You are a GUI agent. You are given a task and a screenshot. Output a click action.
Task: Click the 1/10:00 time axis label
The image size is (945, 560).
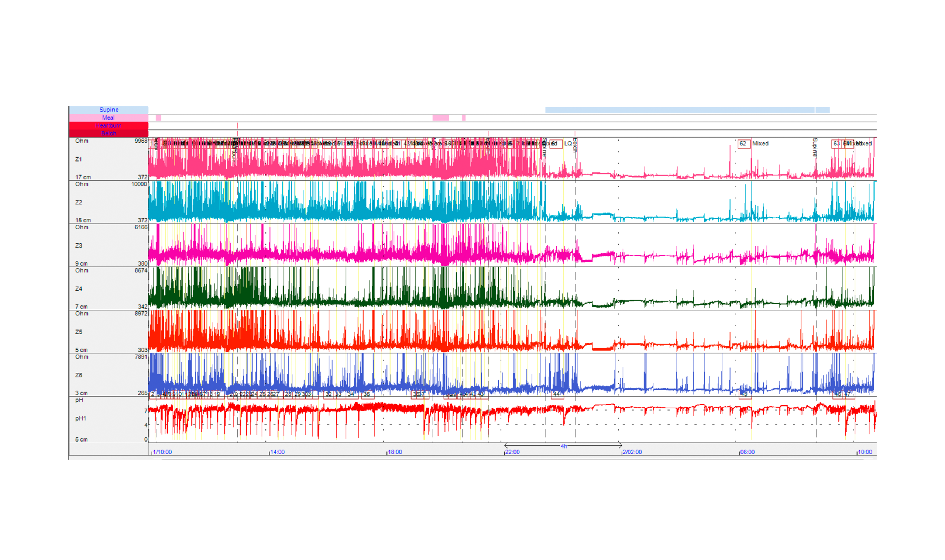(x=162, y=452)
